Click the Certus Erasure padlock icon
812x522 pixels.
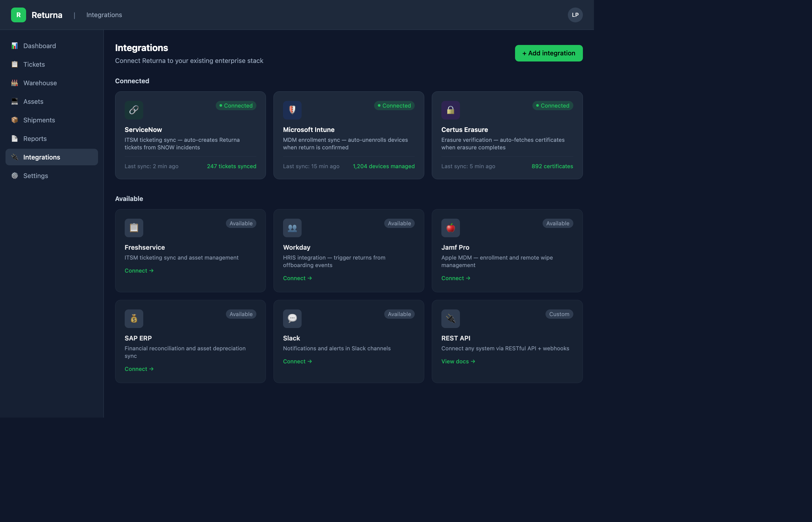(x=450, y=110)
